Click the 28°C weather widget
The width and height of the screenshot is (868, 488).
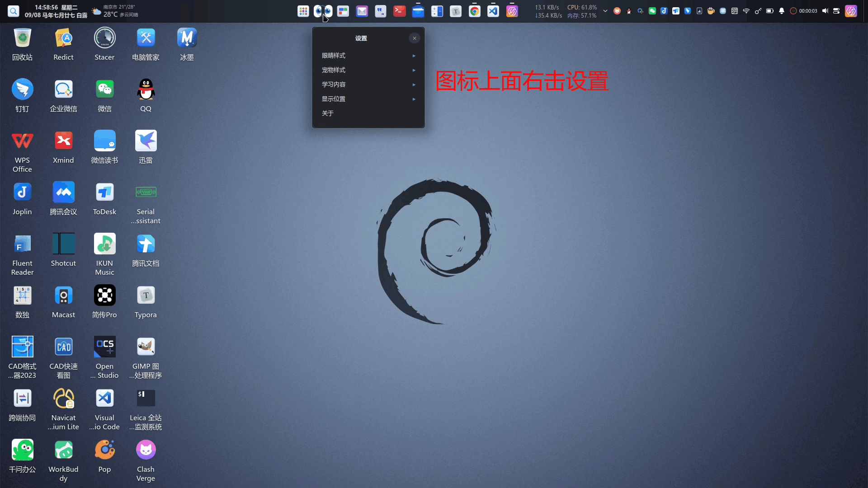pyautogui.click(x=115, y=11)
